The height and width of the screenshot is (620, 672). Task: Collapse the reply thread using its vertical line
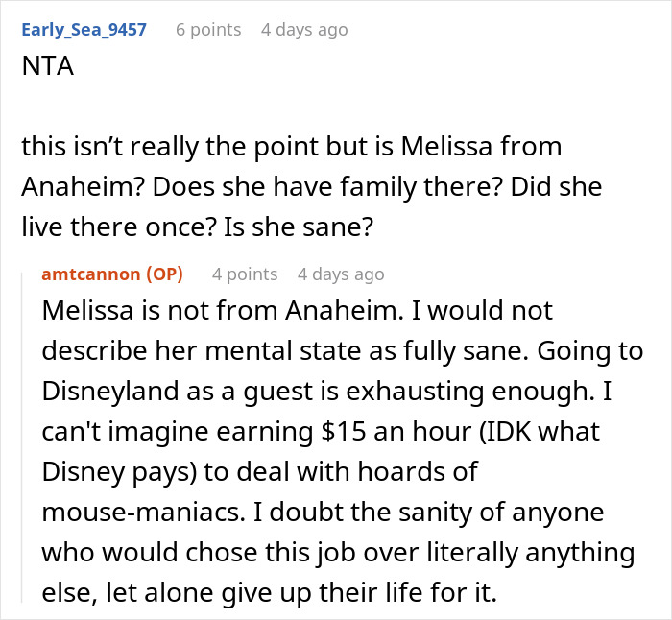pos(30,432)
